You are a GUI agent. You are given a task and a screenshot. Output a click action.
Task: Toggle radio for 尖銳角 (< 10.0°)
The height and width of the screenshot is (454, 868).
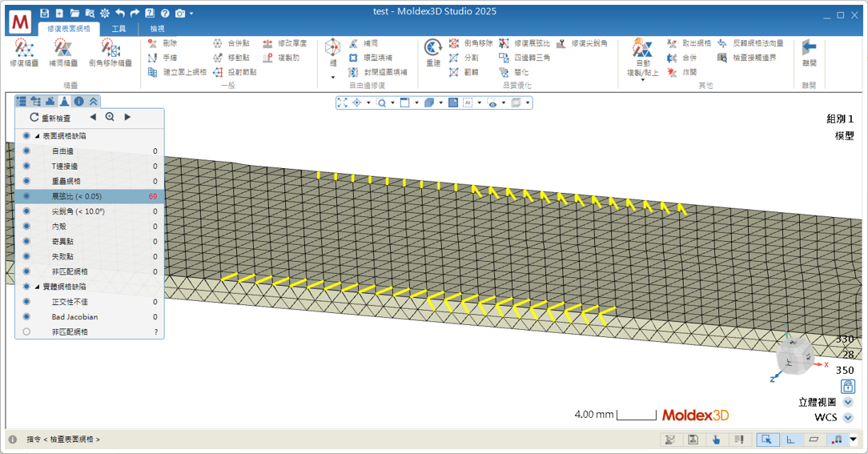(x=26, y=211)
